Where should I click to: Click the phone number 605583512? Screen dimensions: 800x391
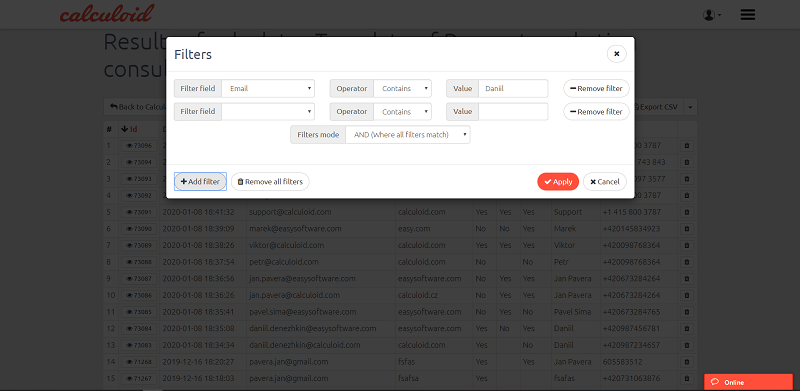pos(621,362)
